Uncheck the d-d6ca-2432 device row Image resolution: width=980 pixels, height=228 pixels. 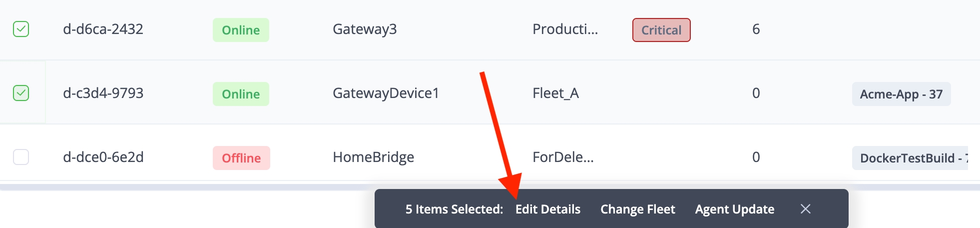21,29
